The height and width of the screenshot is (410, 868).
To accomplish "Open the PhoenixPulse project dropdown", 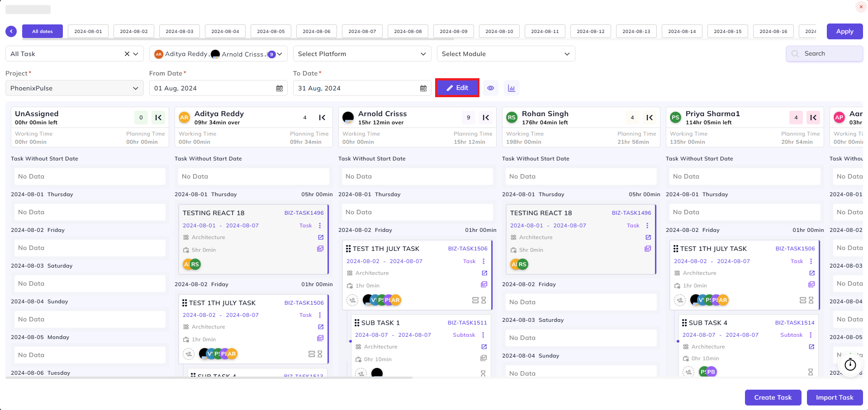I will (75, 88).
